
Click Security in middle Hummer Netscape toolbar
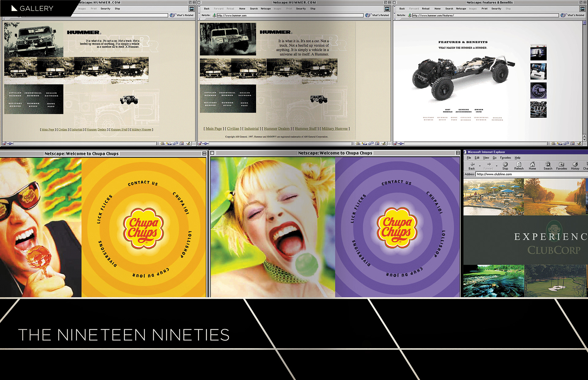(x=301, y=9)
